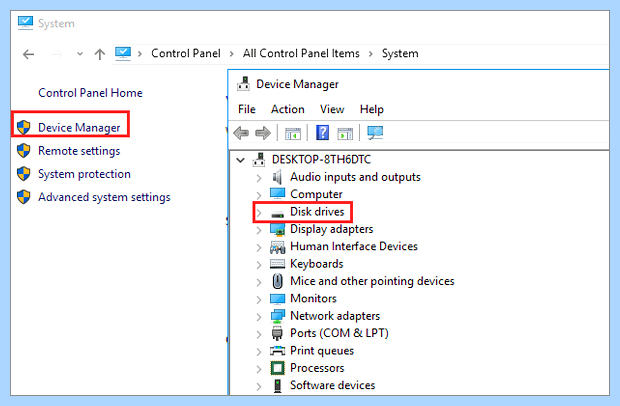The image size is (620, 406).
Task: Expand the Display adapters chevron
Action: tap(259, 230)
